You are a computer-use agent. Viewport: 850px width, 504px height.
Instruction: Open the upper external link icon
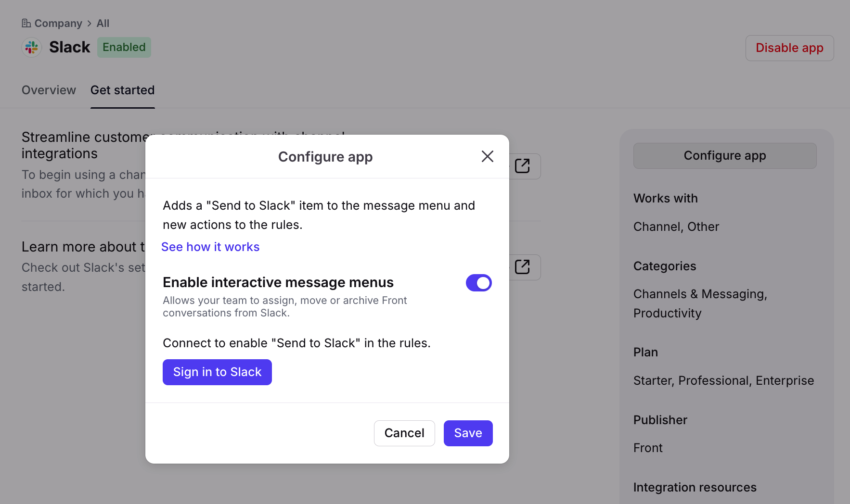coord(522,166)
